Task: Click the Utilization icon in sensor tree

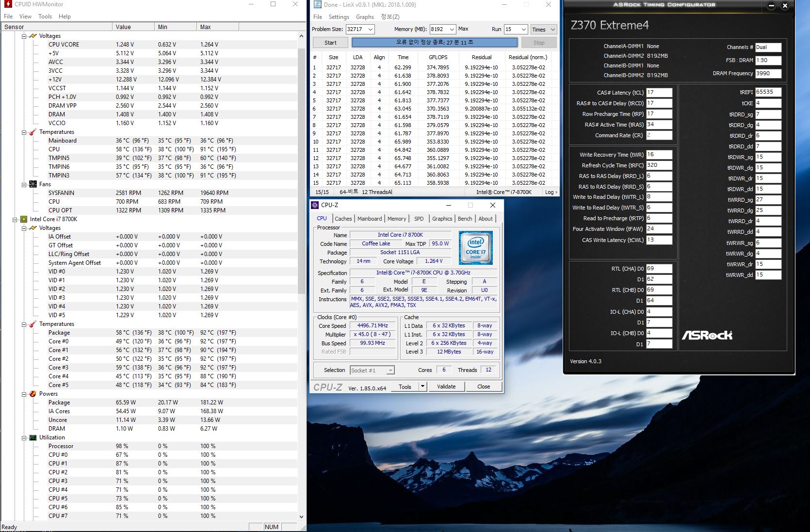Action: coord(33,437)
